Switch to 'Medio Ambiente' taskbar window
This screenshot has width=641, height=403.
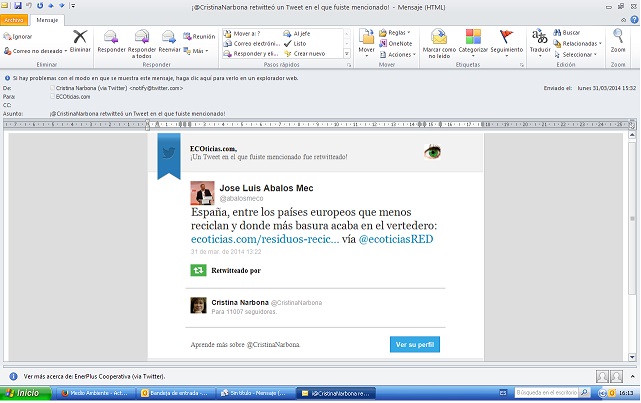(95, 393)
